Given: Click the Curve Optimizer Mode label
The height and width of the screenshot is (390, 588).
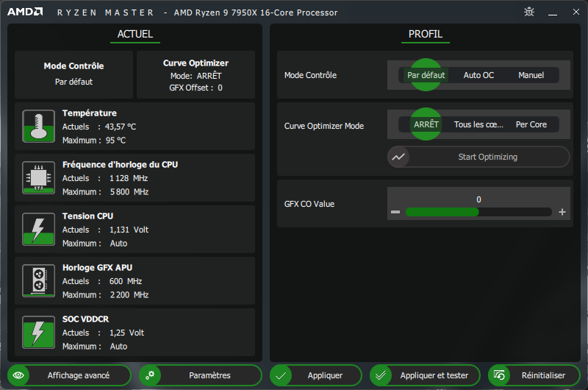Looking at the screenshot, I should [324, 126].
